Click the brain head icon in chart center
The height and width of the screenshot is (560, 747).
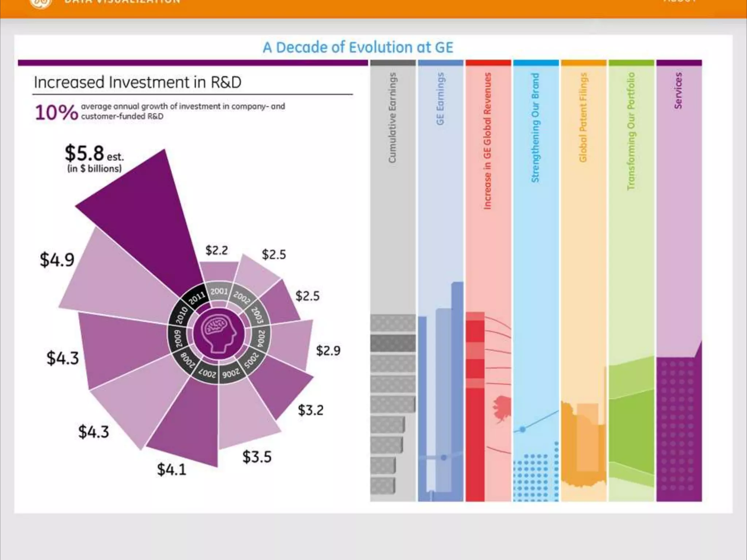point(219,334)
